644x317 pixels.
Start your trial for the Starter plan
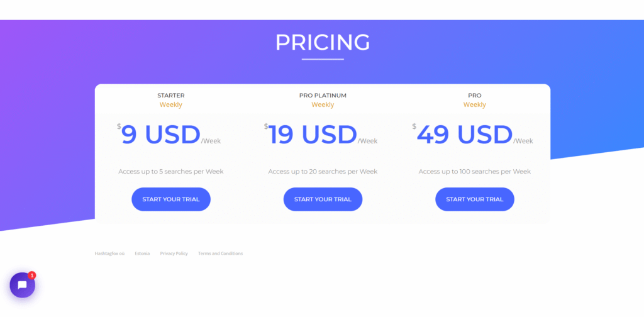[171, 199]
